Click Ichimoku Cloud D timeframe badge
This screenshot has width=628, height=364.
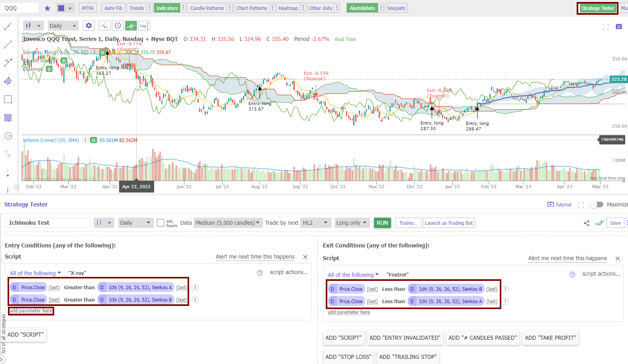pos(103,53)
